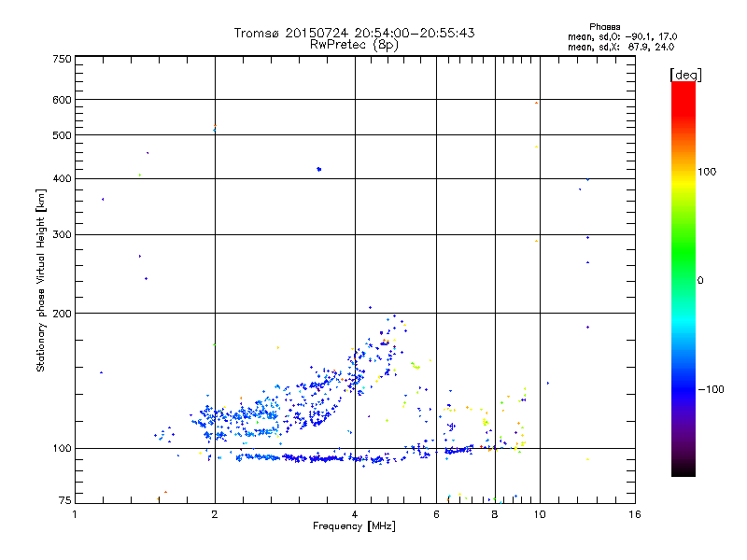This screenshot has height=560, width=747.
Task: Click the rainbow phase colorbar
Action: tap(684, 279)
